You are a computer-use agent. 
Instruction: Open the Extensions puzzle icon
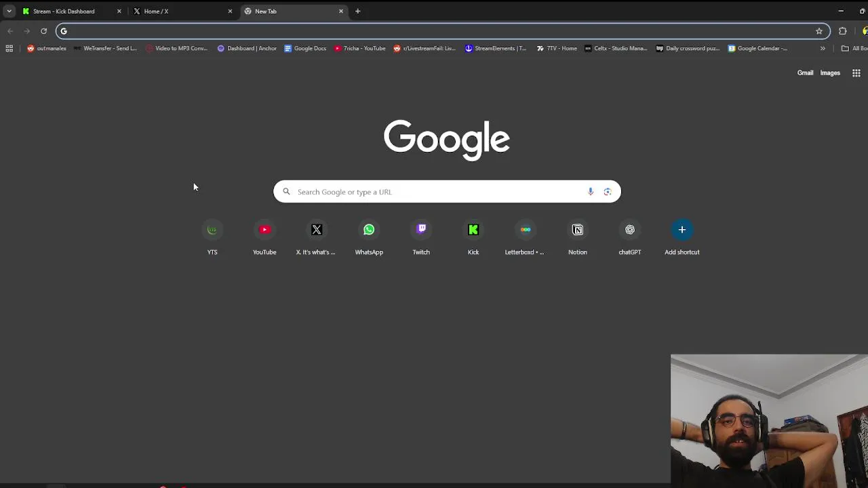[x=843, y=31]
